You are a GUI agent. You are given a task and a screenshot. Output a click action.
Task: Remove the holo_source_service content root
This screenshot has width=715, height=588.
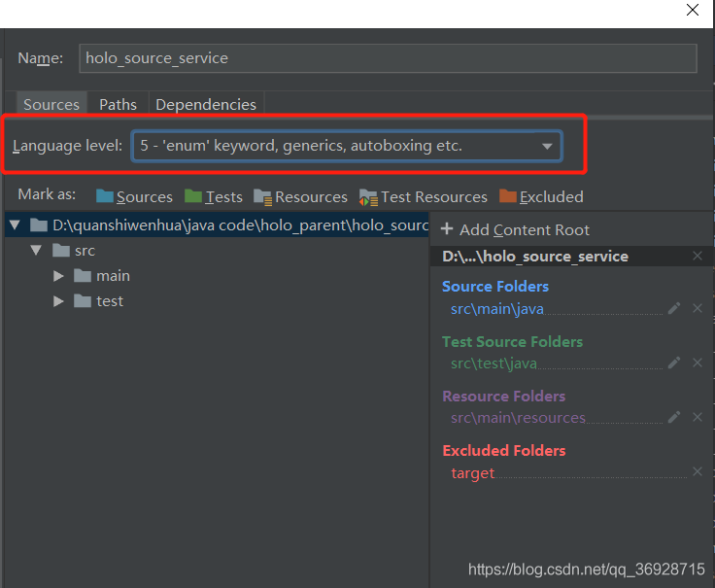[698, 256]
